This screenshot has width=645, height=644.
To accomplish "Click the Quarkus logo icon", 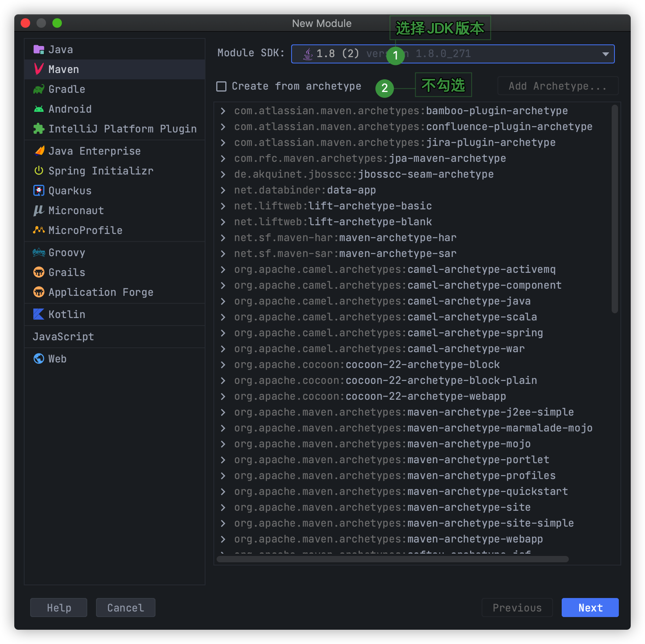I will [39, 191].
